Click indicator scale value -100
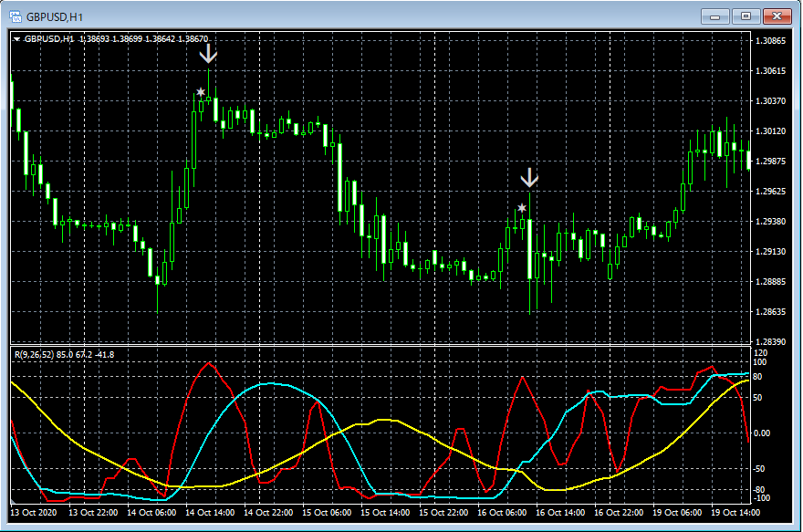803x532 pixels. coord(760,497)
